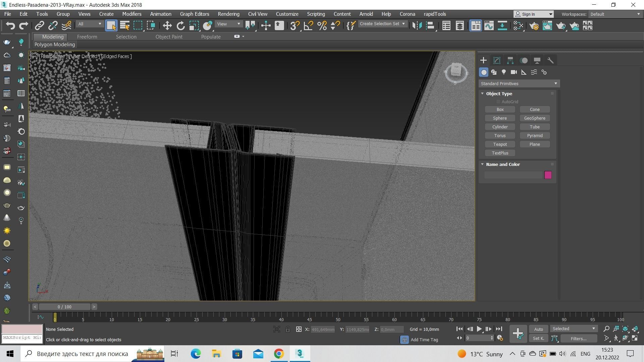Click the Mirror tool icon
This screenshot has width=644, height=362.
tap(417, 26)
